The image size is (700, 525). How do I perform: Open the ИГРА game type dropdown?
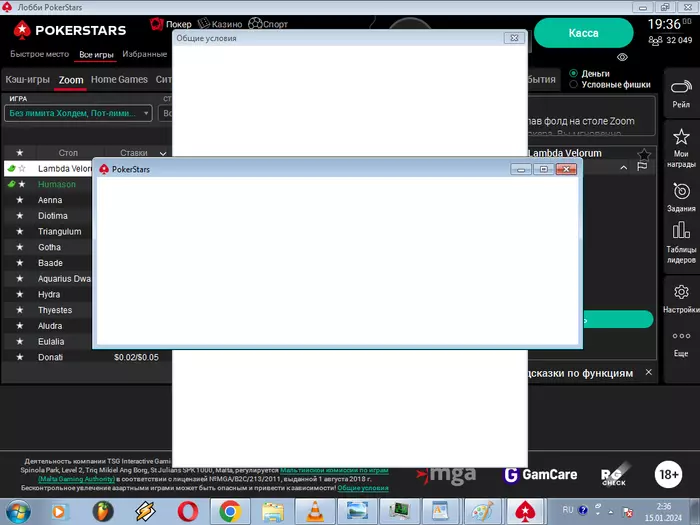coord(79,113)
